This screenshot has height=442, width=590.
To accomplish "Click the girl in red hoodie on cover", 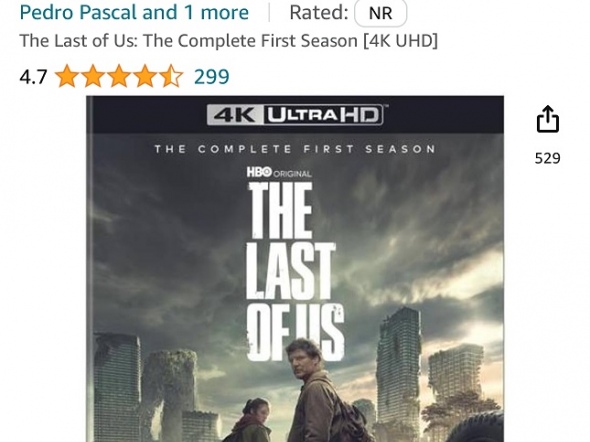I will 250,421.
